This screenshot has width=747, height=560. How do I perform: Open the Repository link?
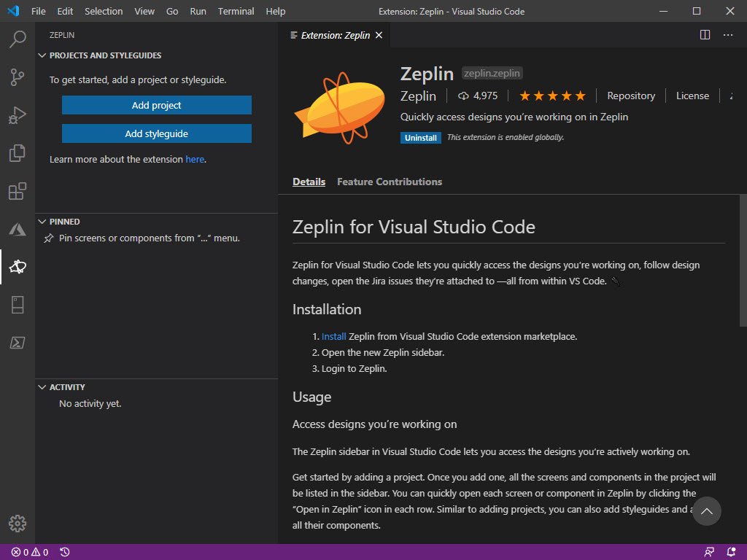[x=631, y=96]
